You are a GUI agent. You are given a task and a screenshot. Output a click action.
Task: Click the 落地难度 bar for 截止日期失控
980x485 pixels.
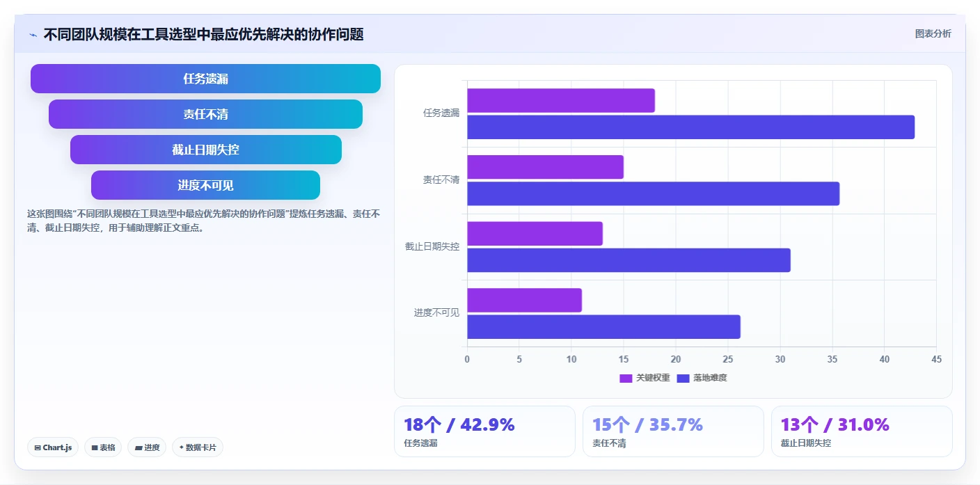coord(629,260)
